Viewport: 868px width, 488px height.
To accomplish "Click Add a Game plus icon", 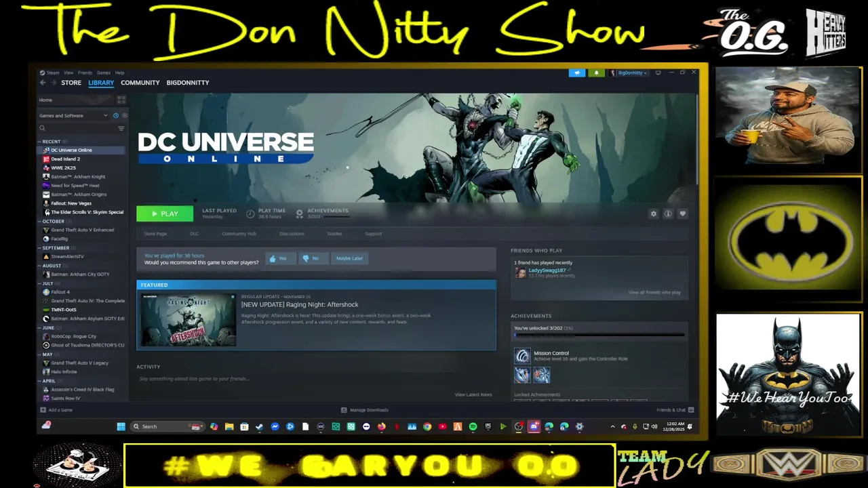I will click(43, 410).
